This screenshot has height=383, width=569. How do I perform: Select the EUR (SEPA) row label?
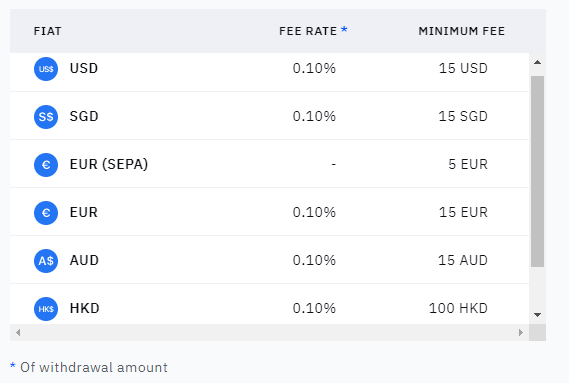click(109, 164)
